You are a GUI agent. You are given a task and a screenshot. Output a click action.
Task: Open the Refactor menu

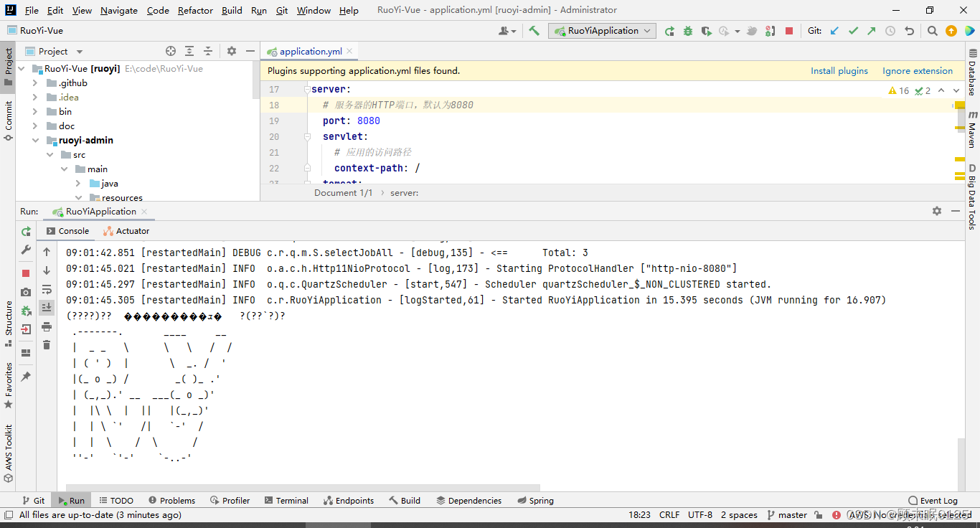click(195, 11)
